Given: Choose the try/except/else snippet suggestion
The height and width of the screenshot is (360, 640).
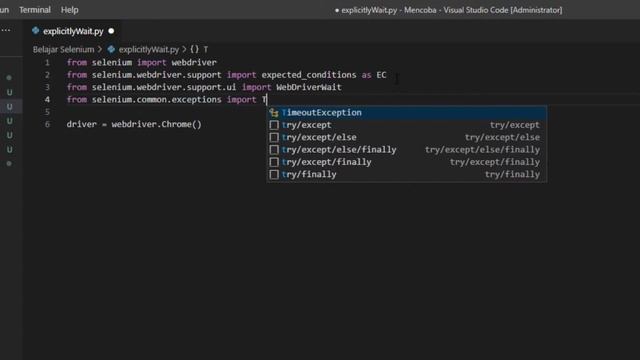Looking at the screenshot, I should [407, 137].
